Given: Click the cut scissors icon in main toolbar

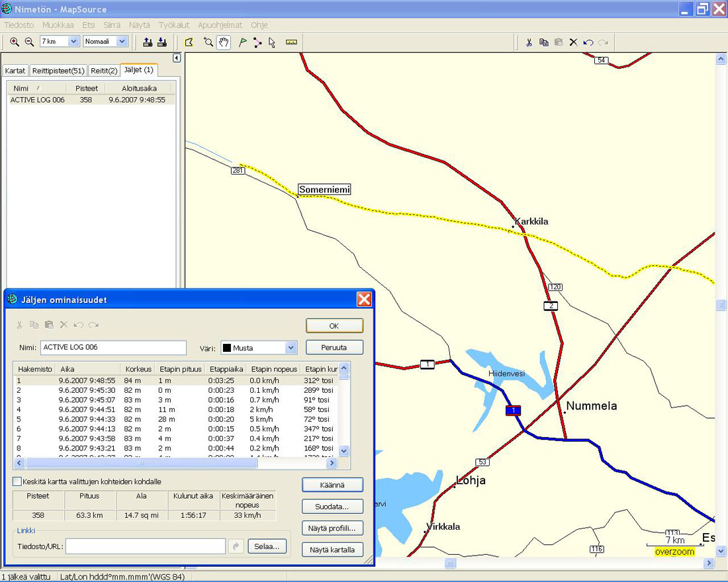Looking at the screenshot, I should click(529, 42).
